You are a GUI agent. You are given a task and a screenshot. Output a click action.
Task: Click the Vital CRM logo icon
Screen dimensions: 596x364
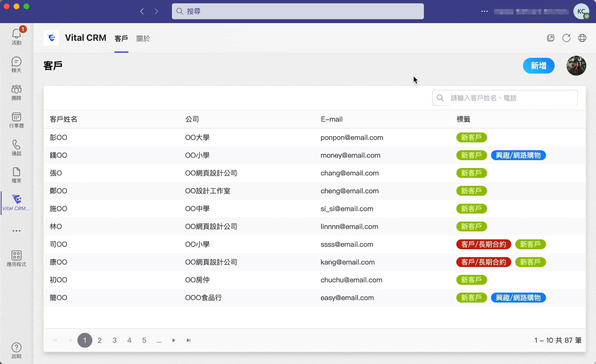51,38
